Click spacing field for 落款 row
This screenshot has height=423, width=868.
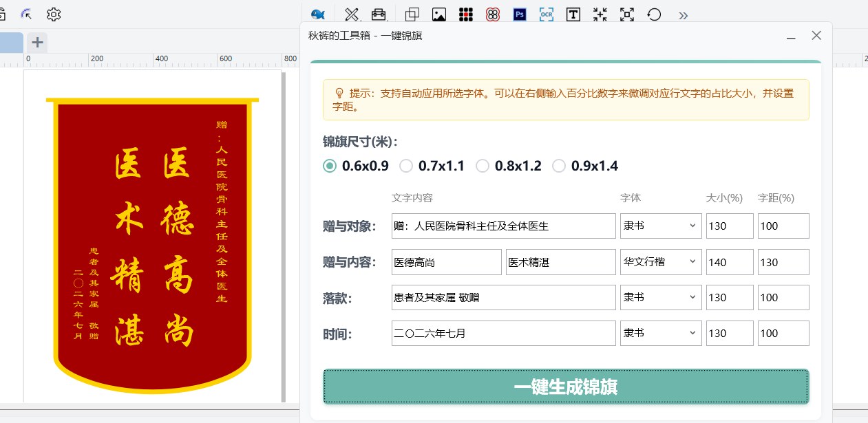coord(783,297)
